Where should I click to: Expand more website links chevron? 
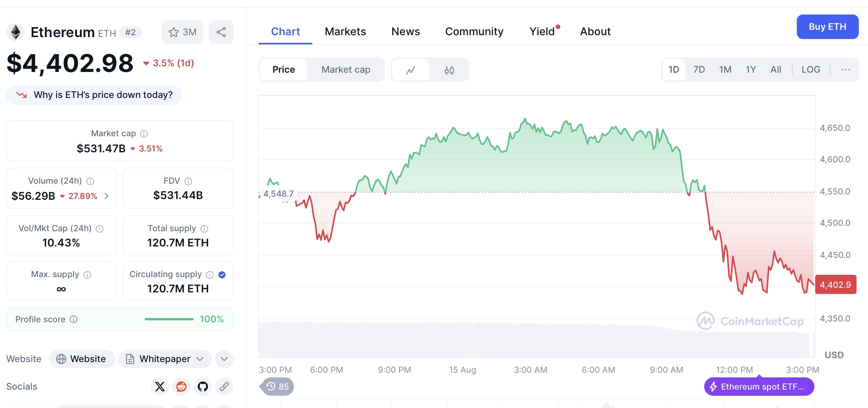224,359
